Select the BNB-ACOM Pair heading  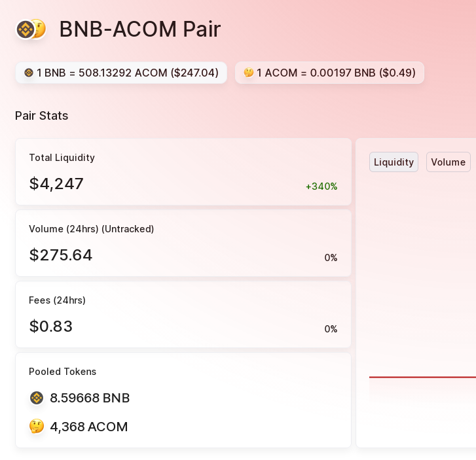click(x=140, y=29)
